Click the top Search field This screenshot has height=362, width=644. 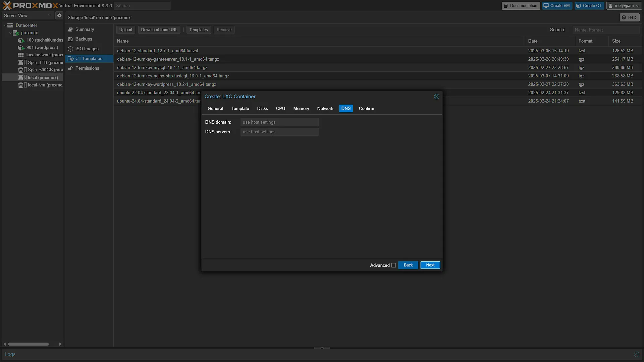(x=142, y=6)
